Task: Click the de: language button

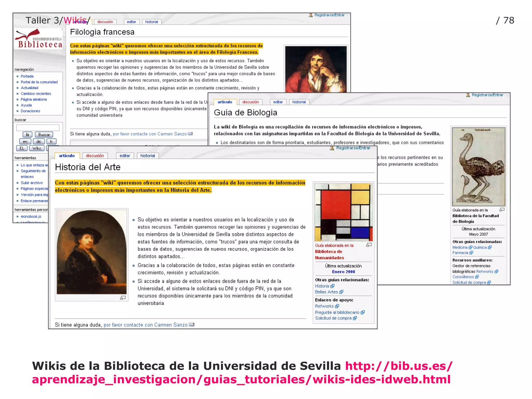Action: 39,141
